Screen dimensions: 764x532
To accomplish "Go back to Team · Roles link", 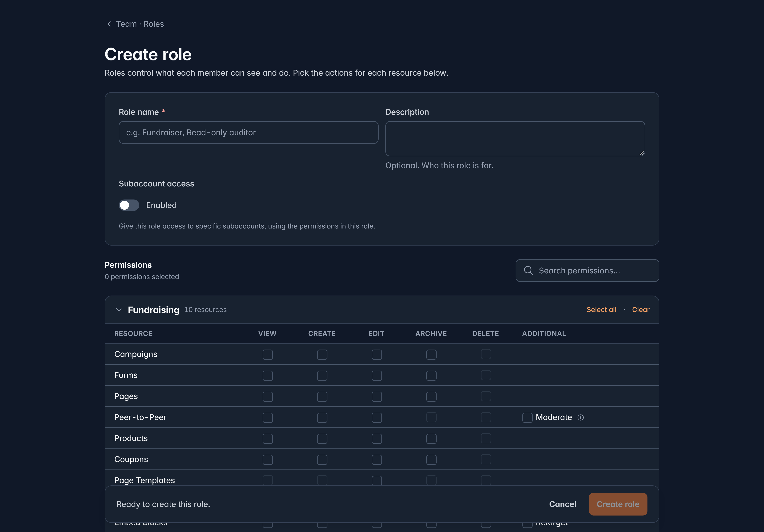I will (140, 24).
